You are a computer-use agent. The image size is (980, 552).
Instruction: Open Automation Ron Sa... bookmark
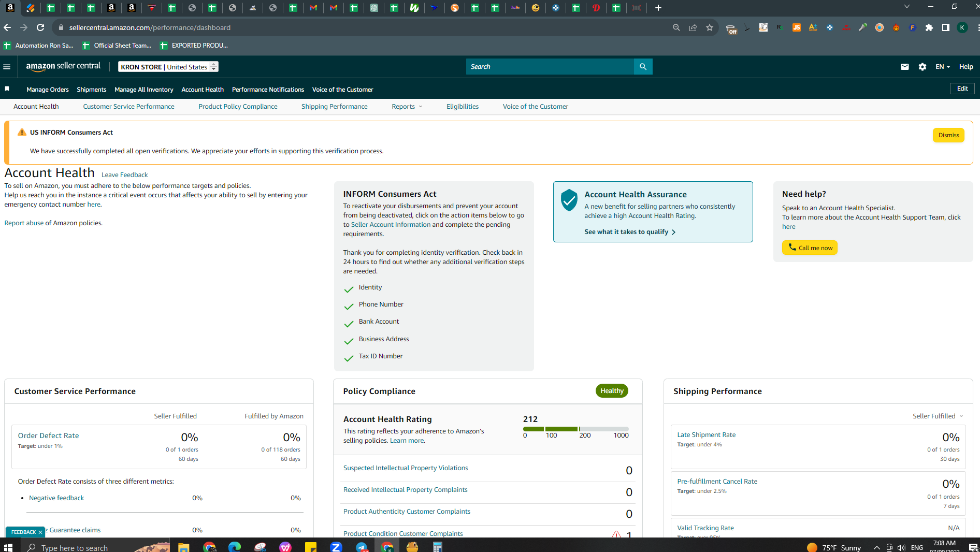coord(38,46)
